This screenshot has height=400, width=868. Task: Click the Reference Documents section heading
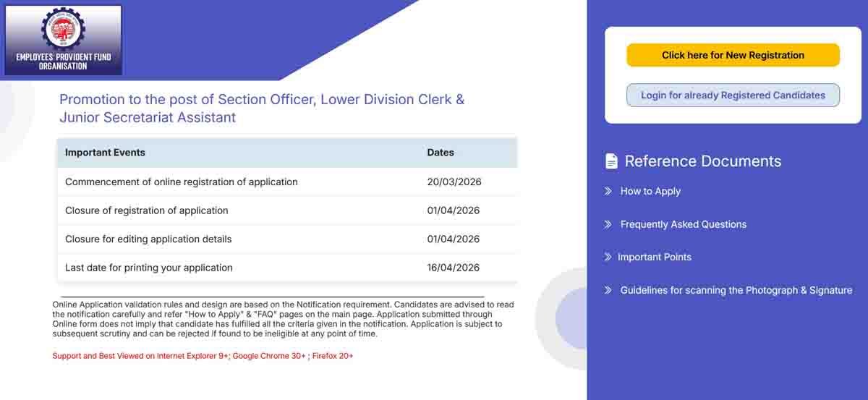point(702,161)
